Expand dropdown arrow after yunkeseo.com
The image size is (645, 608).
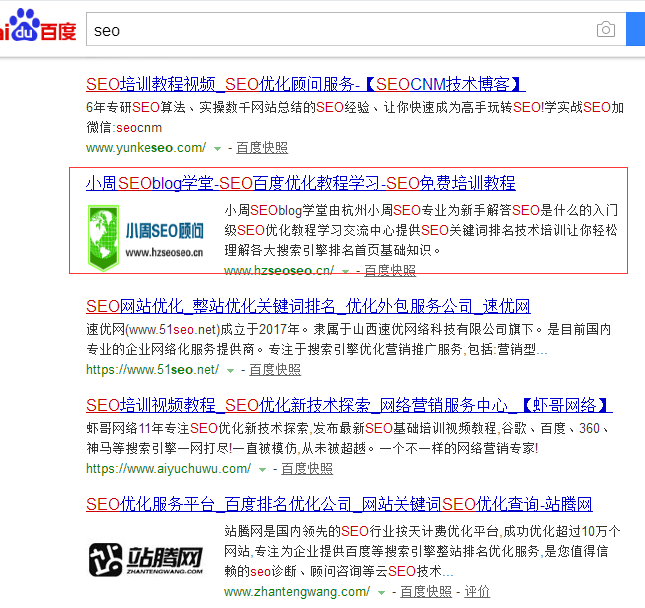click(217, 149)
